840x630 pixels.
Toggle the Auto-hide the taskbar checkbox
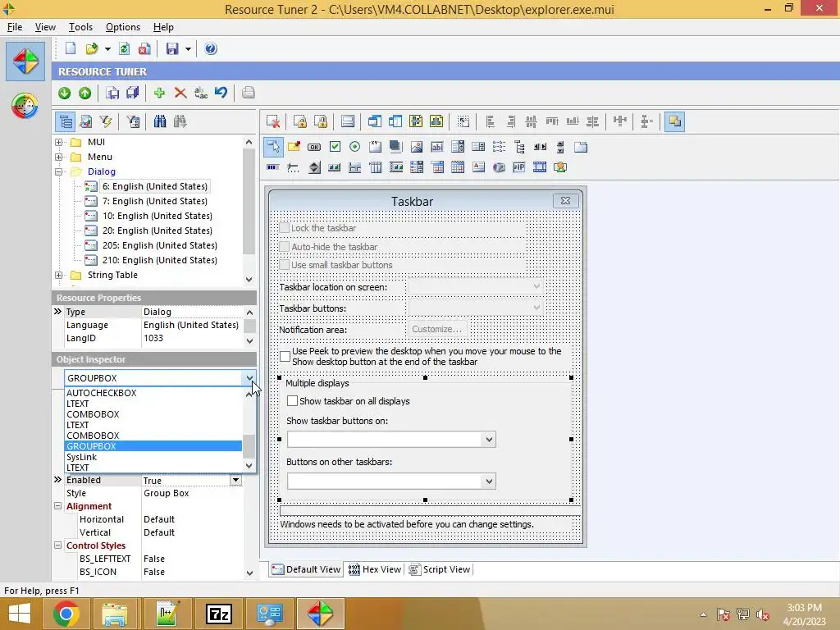pos(285,247)
